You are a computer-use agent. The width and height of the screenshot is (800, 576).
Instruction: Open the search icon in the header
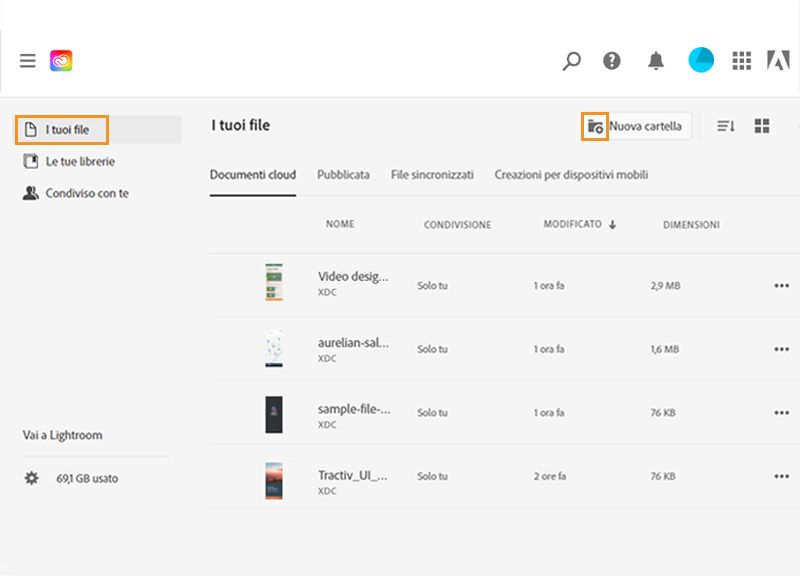570,61
